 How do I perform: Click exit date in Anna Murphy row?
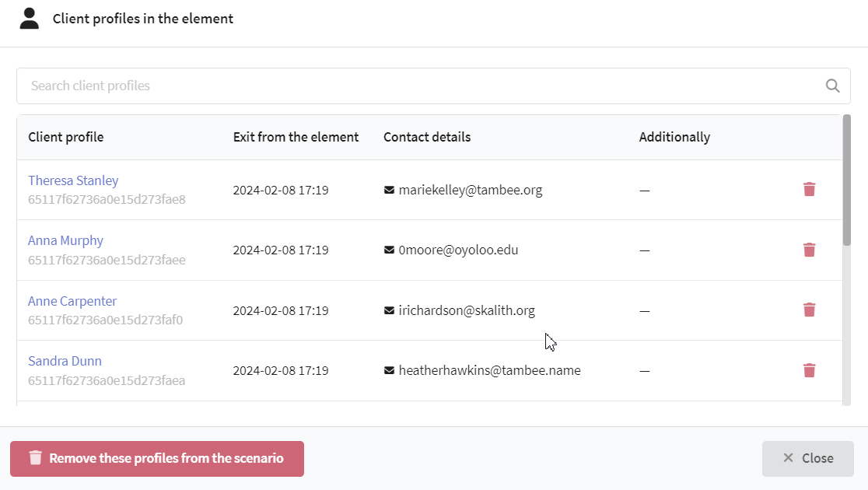click(x=281, y=250)
